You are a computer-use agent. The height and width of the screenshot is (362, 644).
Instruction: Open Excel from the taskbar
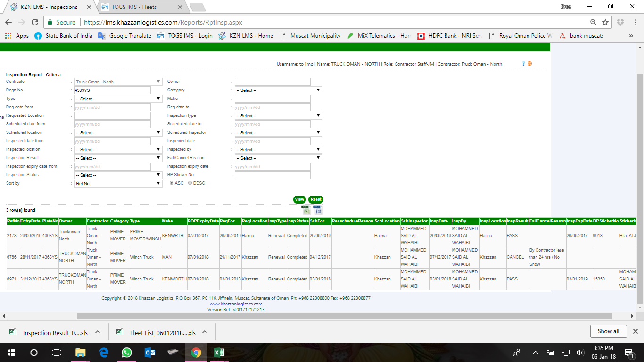point(219,353)
